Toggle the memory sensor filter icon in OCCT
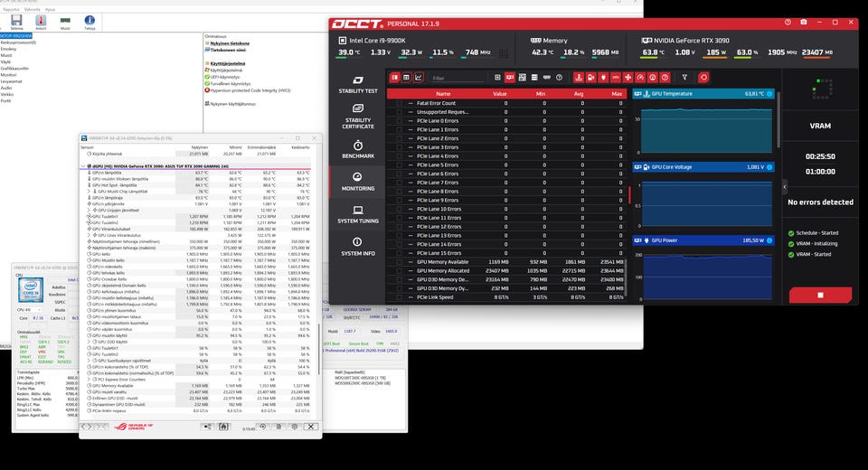This screenshot has height=470, width=868. pyautogui.click(x=547, y=78)
